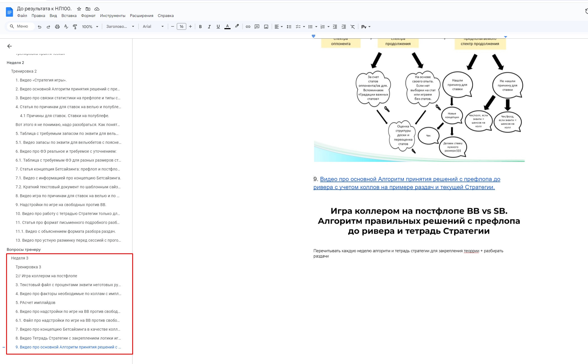This screenshot has width=588, height=364.
Task: Click the version history icon at top right
Action: click(586, 11)
